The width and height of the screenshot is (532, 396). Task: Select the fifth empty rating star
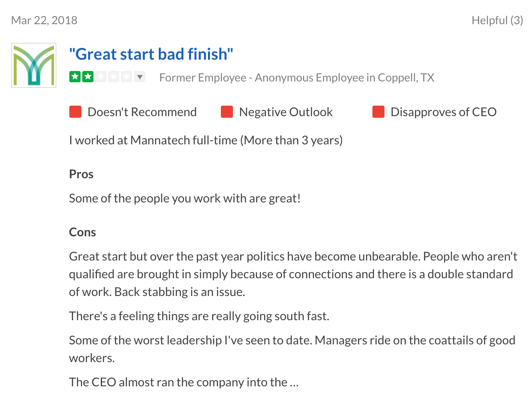point(127,76)
